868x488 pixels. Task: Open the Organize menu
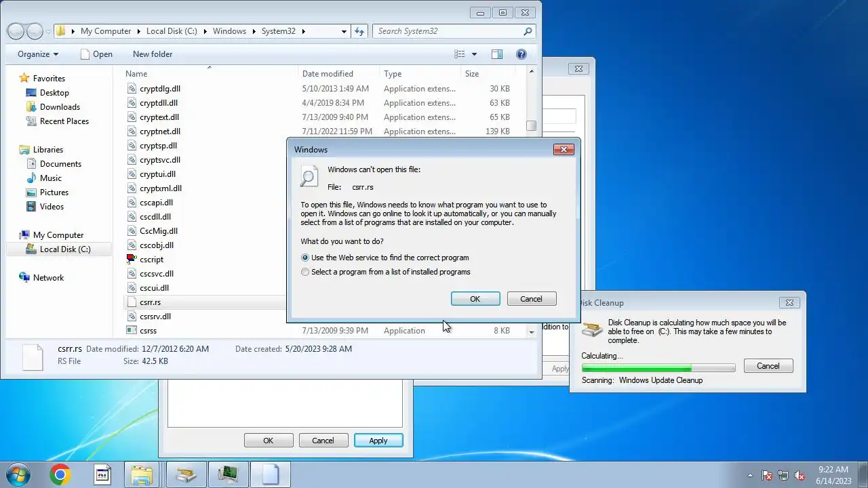(x=38, y=54)
